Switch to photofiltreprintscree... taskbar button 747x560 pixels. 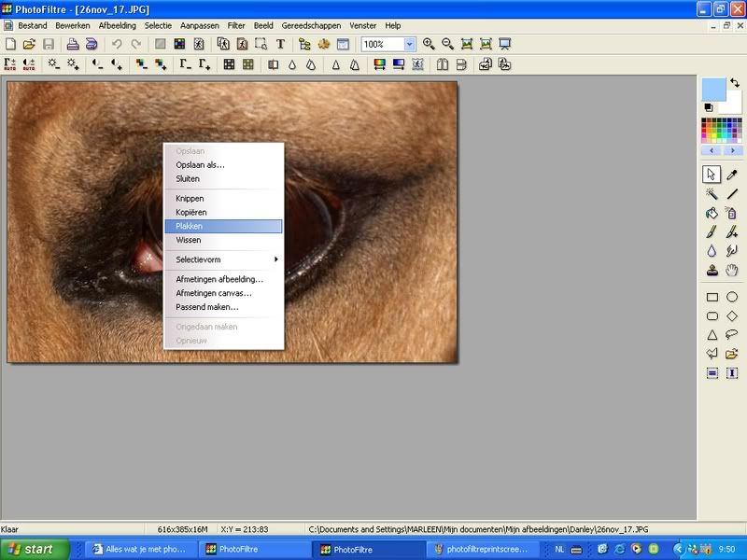pos(482,549)
